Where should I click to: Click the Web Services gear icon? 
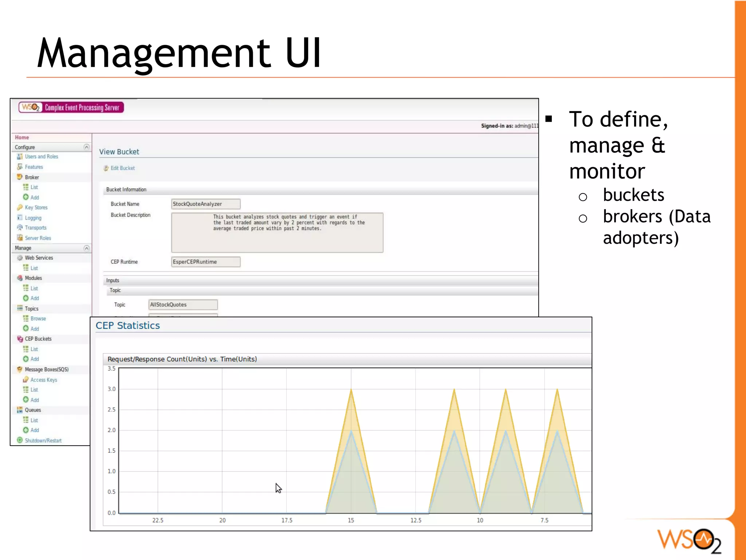[x=20, y=258]
